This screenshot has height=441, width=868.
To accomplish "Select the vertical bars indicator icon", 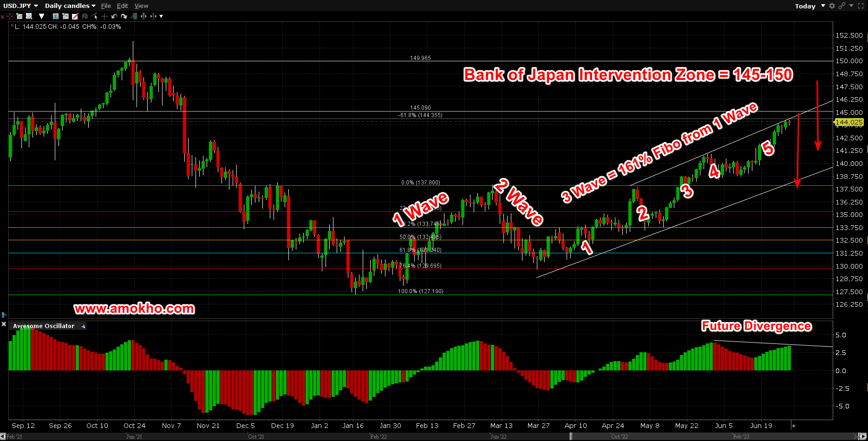I will (x=85, y=16).
